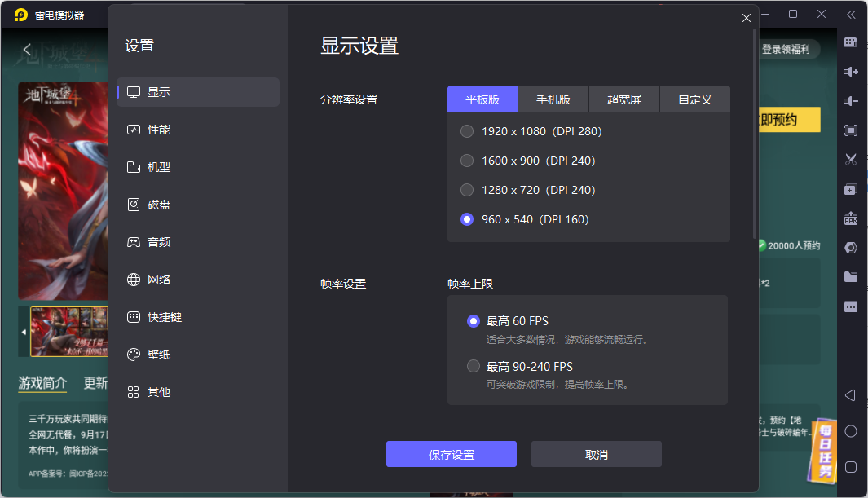Click the 保存设置 button
This screenshot has width=868, height=498.
click(x=451, y=454)
